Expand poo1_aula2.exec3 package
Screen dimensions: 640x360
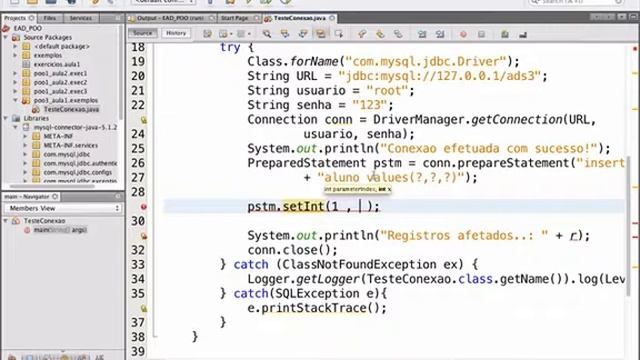click(15, 91)
